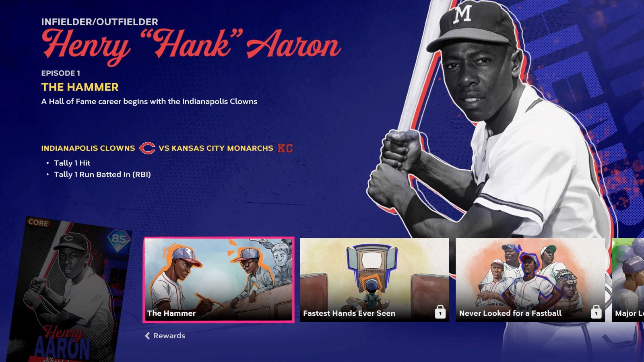Select the partially visible Major League episode
This screenshot has width=644, height=362.
[628, 280]
